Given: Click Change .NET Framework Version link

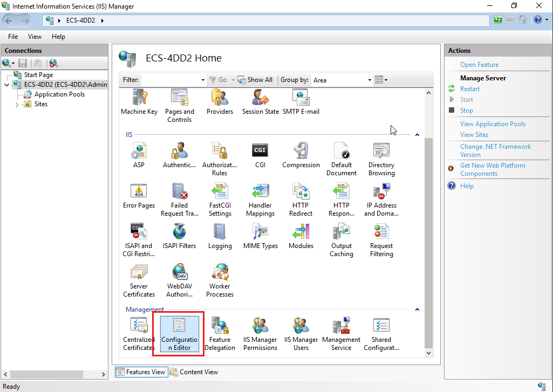Looking at the screenshot, I should tap(495, 150).
